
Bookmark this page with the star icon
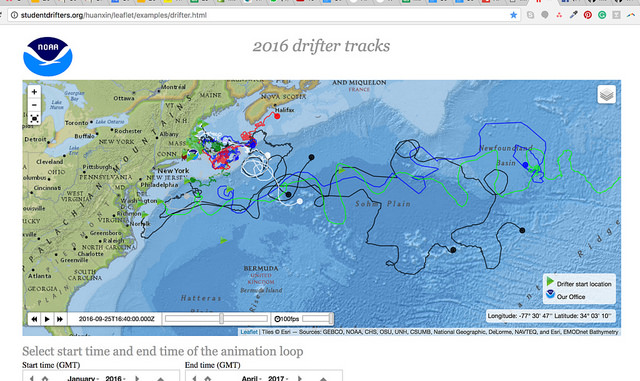point(513,15)
